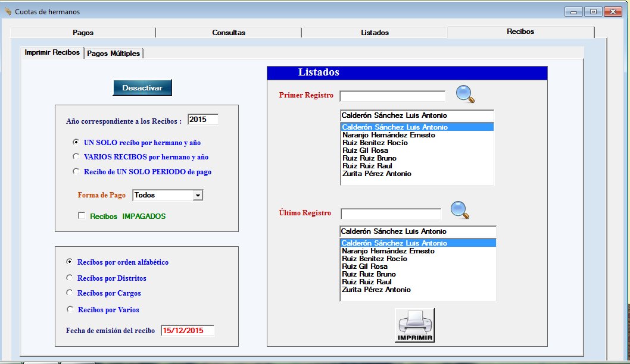The image size is (630, 364).
Task: Open the Pagos Múltiples sub-tab
Action: pyautogui.click(x=113, y=54)
